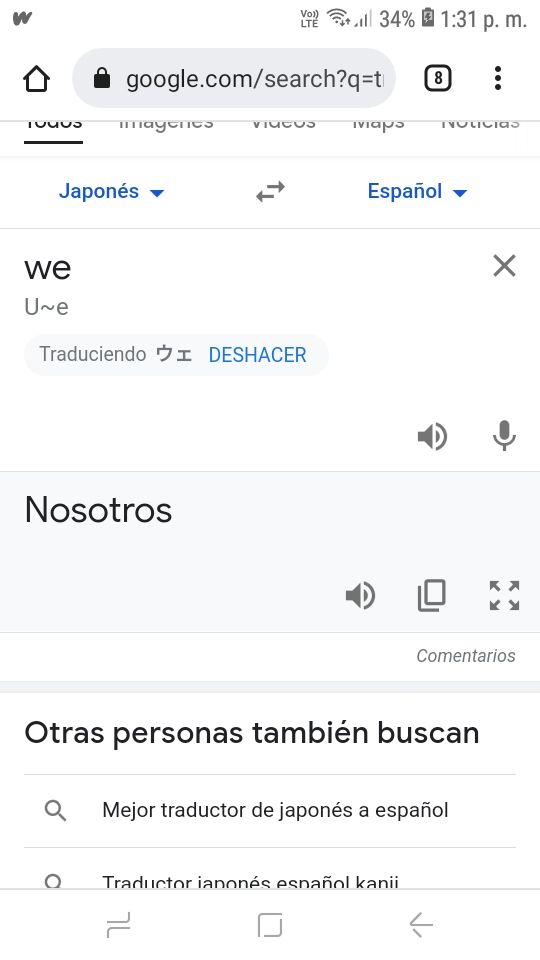Switch to the Imágenes tab
The image size is (540, 960).
point(166,124)
